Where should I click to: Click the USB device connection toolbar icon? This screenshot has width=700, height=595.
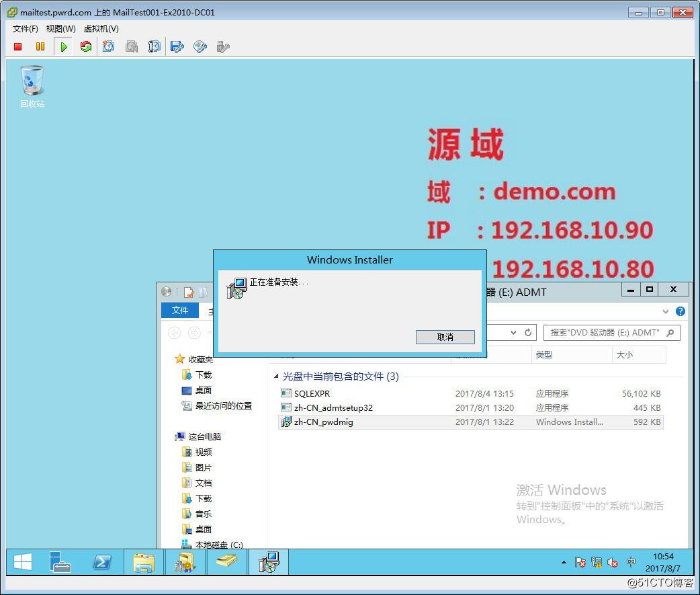click(x=223, y=47)
